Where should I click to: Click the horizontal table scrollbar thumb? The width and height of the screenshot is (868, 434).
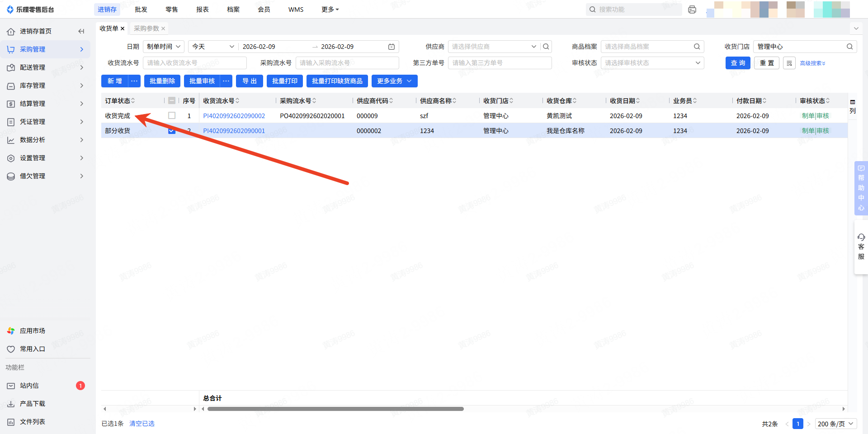pyautogui.click(x=335, y=409)
